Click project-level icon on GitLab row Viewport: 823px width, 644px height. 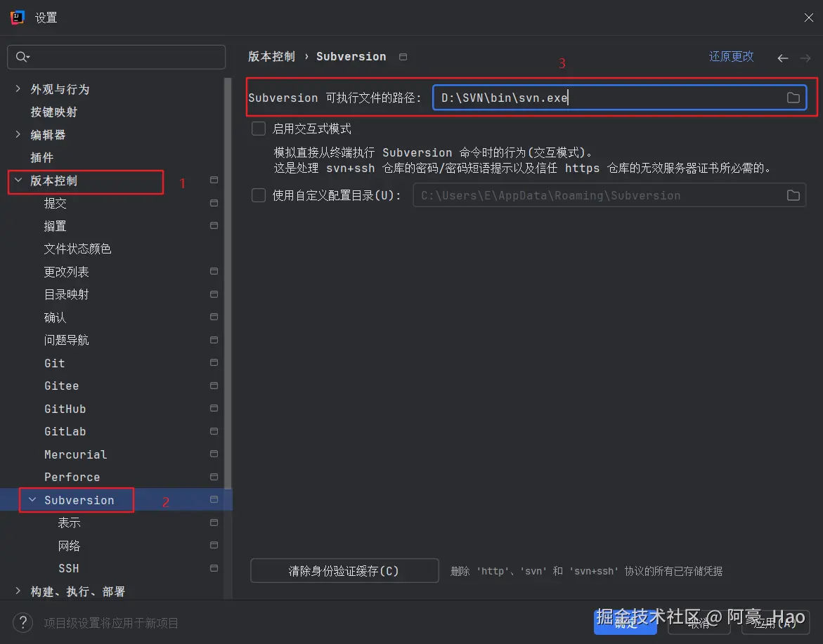214,431
